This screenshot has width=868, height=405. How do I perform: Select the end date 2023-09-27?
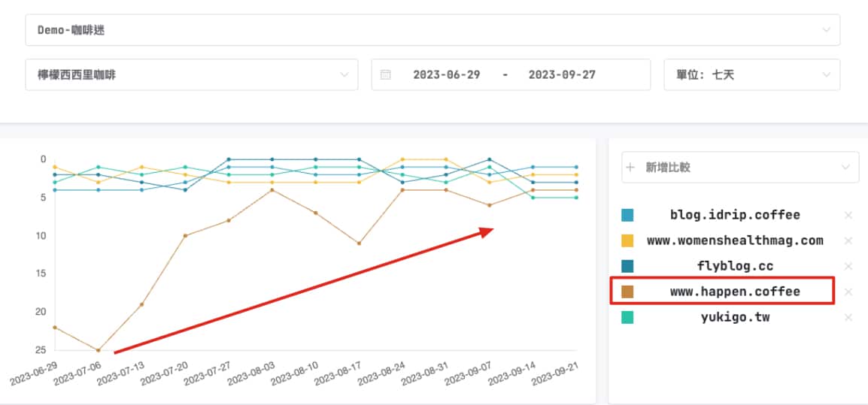pyautogui.click(x=562, y=75)
